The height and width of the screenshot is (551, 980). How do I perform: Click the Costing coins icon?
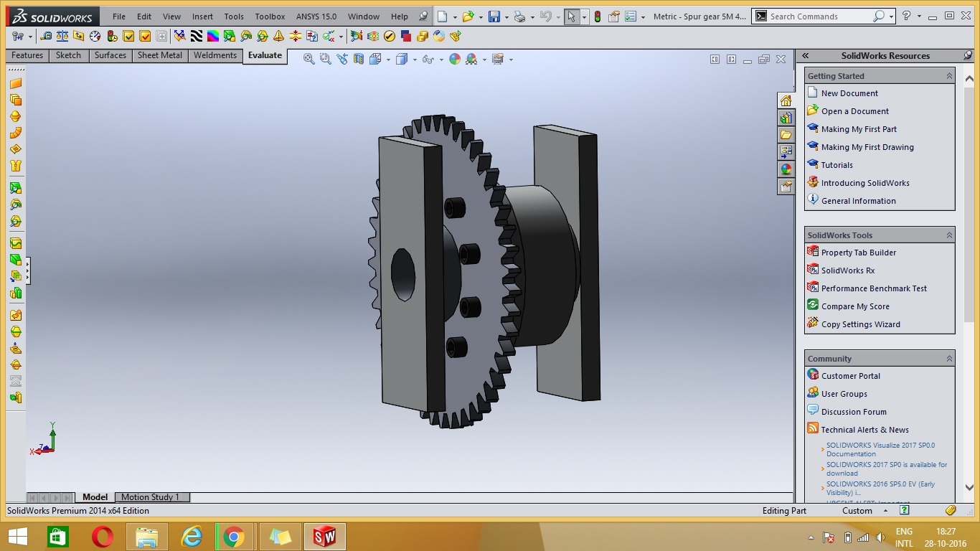point(423,36)
